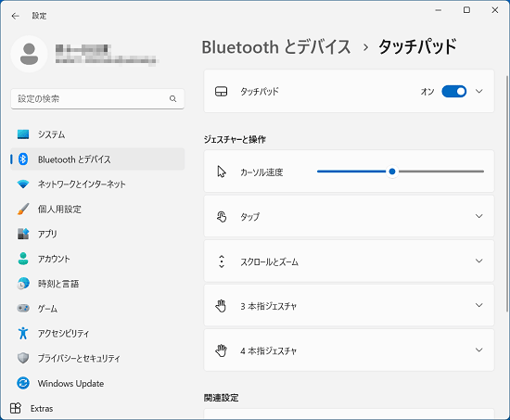Screen dimensions: 510x420
Task: Open 時刻と言語 category
Action: tap(97, 284)
